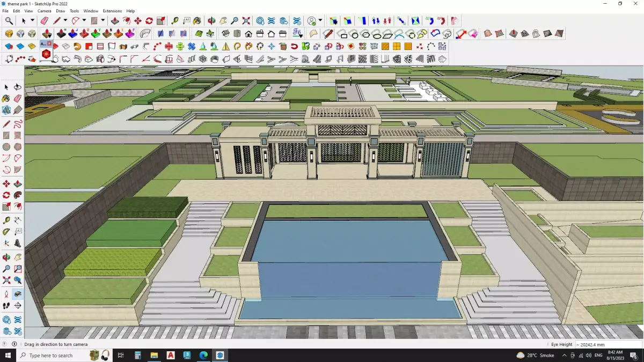
Task: Open the Draw menu
Action: point(61,11)
